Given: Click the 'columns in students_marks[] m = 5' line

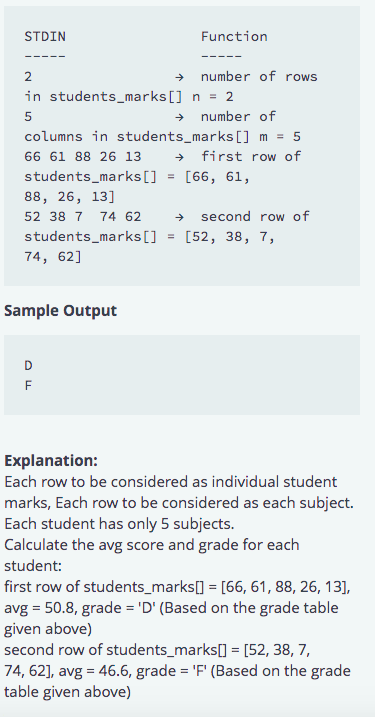Looking at the screenshot, I should [162, 137].
